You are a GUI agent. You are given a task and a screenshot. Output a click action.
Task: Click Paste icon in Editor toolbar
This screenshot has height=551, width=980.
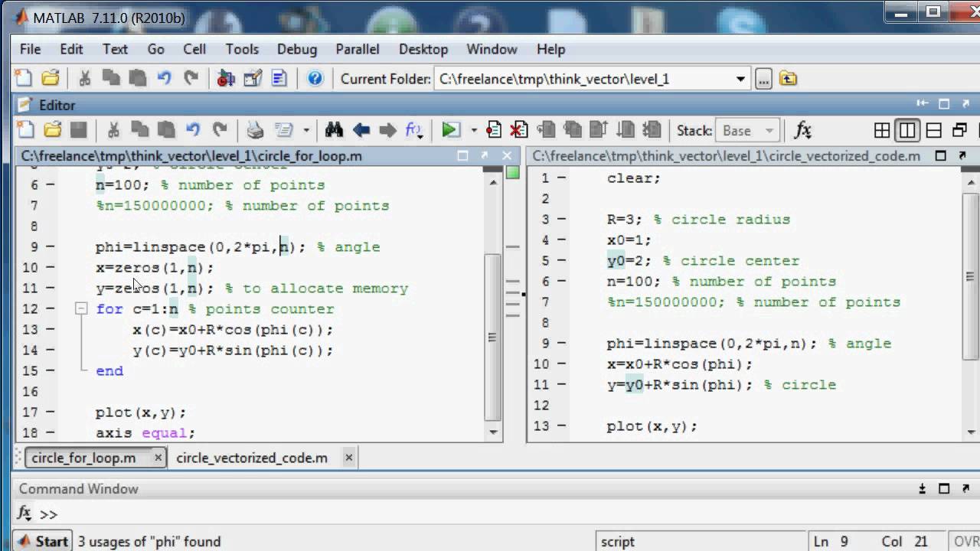point(166,130)
